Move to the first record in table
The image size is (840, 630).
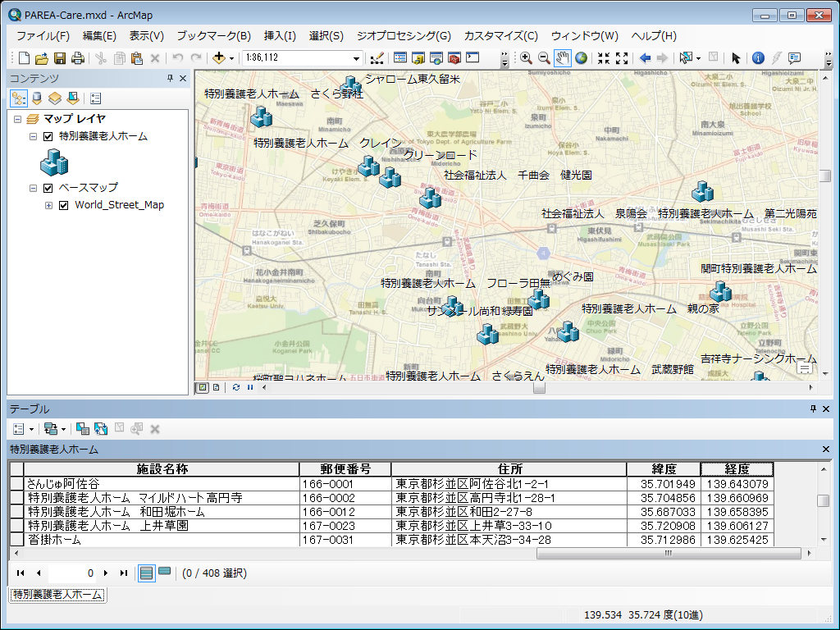coord(21,573)
